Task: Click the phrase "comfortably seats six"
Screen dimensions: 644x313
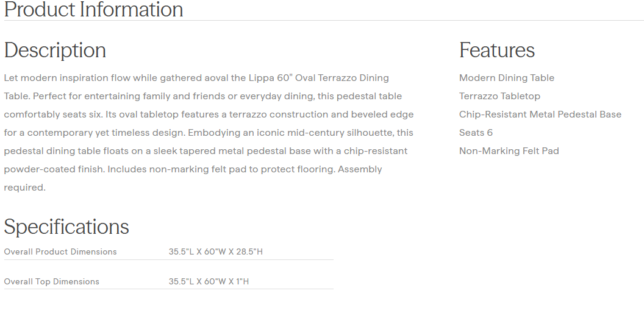Action: 51,114
